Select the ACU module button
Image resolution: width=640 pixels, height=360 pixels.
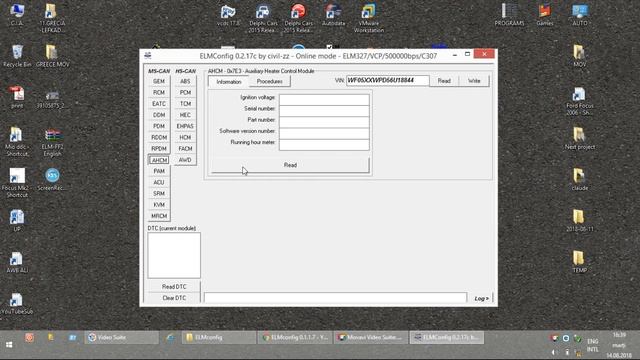coord(159,182)
